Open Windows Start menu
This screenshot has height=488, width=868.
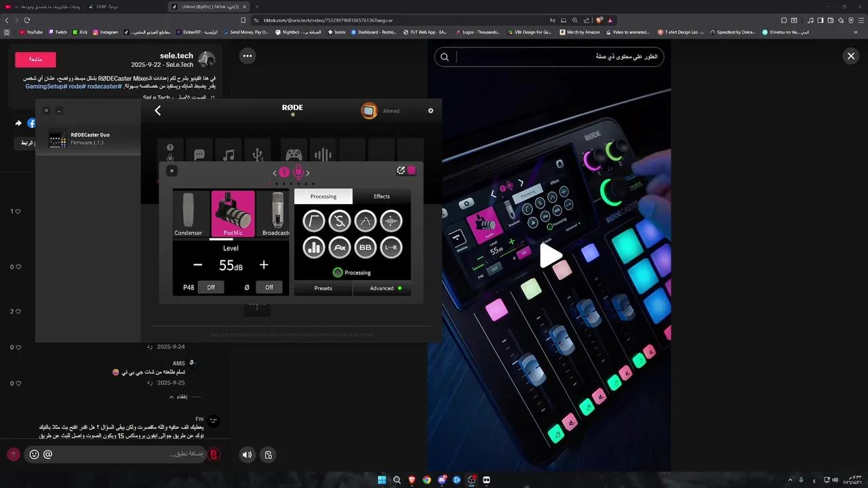point(382,480)
